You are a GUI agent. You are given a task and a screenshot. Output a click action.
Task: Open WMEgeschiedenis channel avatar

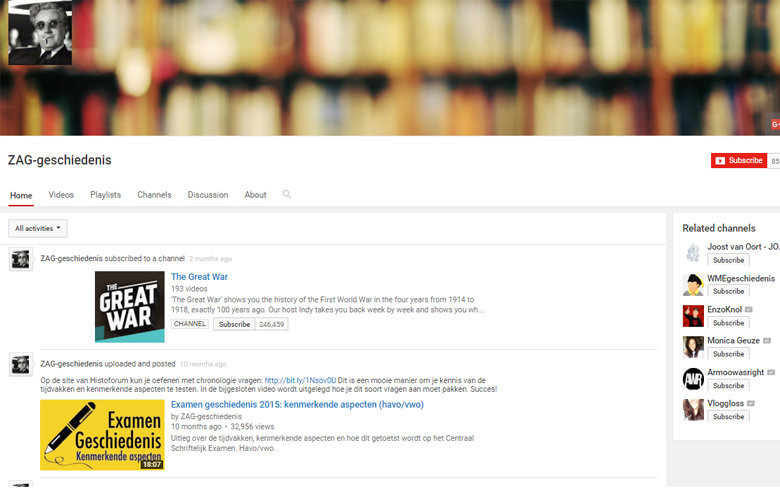pyautogui.click(x=693, y=285)
